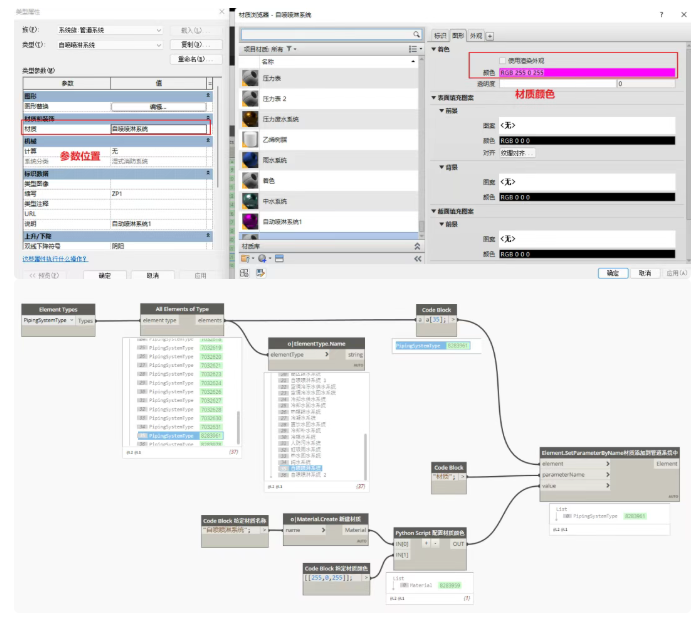Toggle the 使用渲染外观 checkbox

(x=502, y=61)
